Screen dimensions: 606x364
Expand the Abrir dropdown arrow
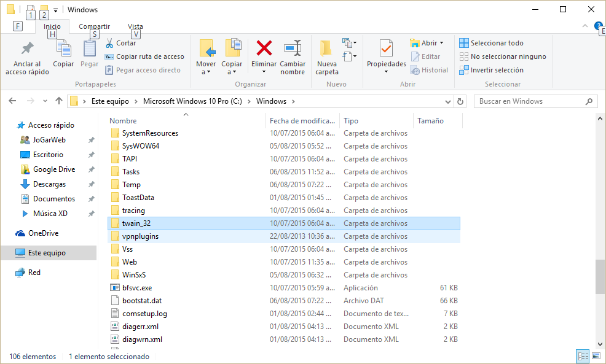click(x=442, y=43)
